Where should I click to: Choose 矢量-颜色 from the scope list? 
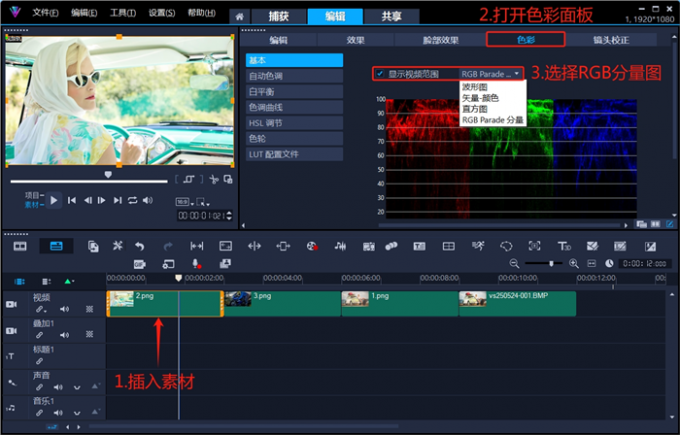point(480,98)
